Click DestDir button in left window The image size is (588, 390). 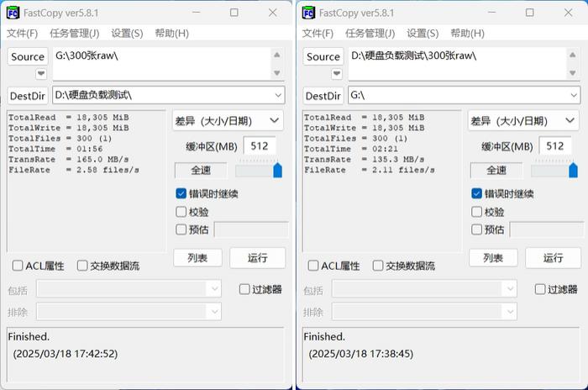click(x=28, y=96)
